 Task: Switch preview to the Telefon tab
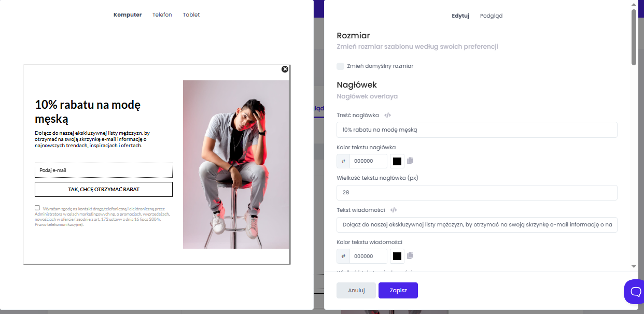tap(162, 15)
